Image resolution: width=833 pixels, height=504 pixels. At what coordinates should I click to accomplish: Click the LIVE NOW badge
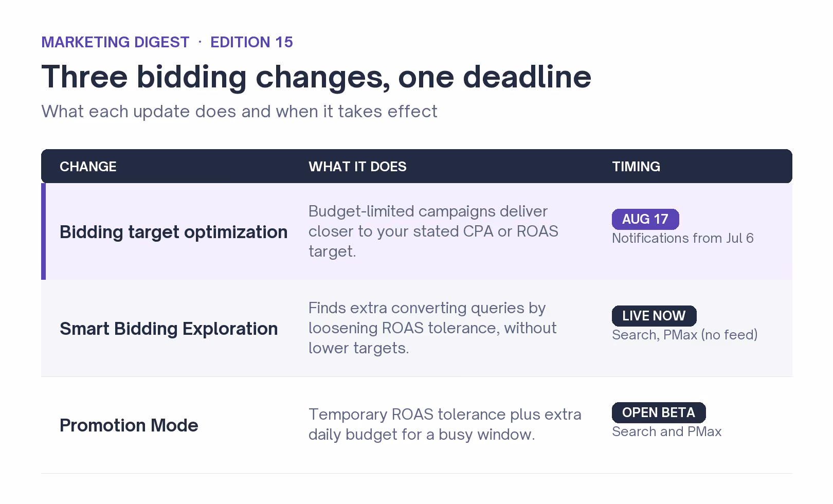click(x=654, y=316)
